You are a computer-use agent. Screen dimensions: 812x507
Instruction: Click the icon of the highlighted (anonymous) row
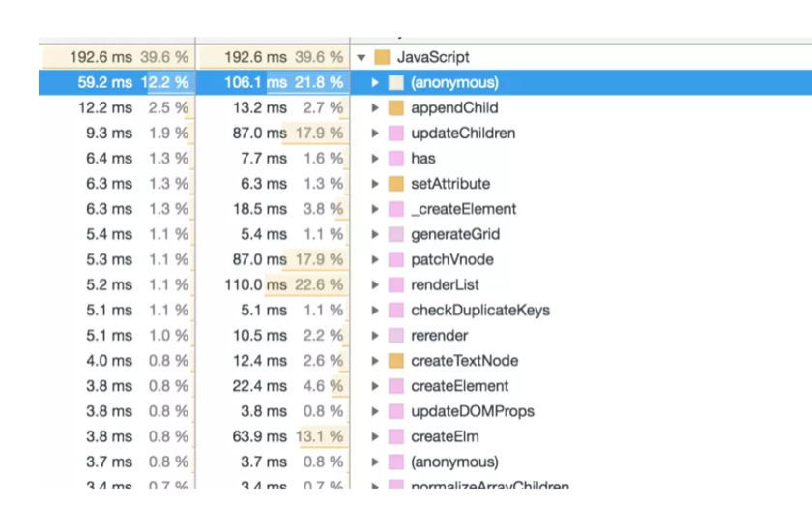point(396,82)
